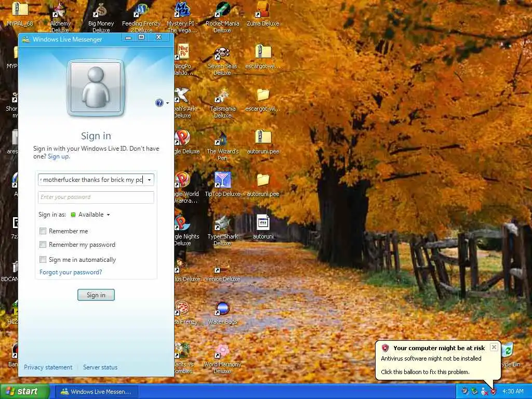Check the Remember me box

pos(43,231)
